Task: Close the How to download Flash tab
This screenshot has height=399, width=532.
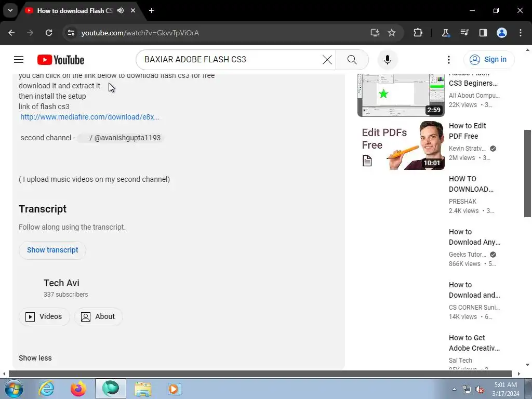Action: (133, 10)
